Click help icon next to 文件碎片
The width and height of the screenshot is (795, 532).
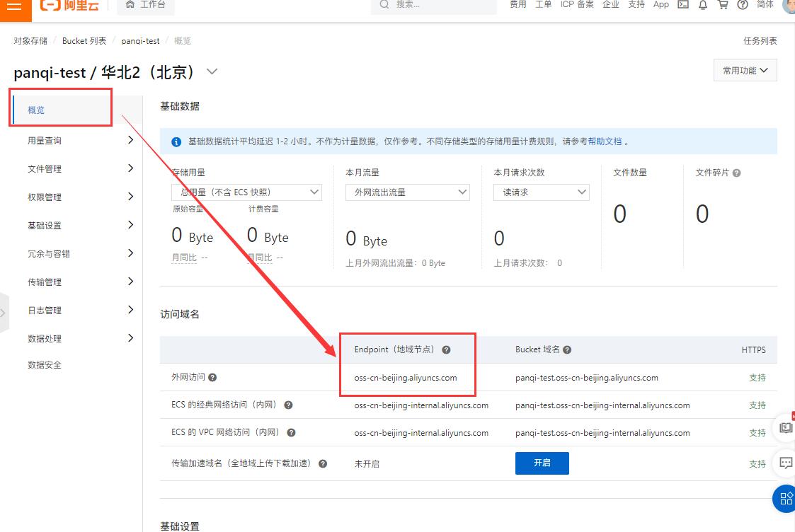pos(737,173)
